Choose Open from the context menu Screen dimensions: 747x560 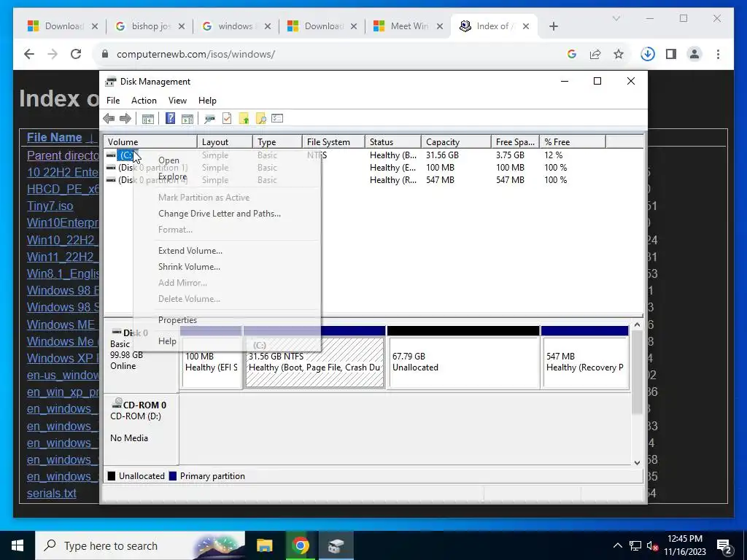coord(227,160)
